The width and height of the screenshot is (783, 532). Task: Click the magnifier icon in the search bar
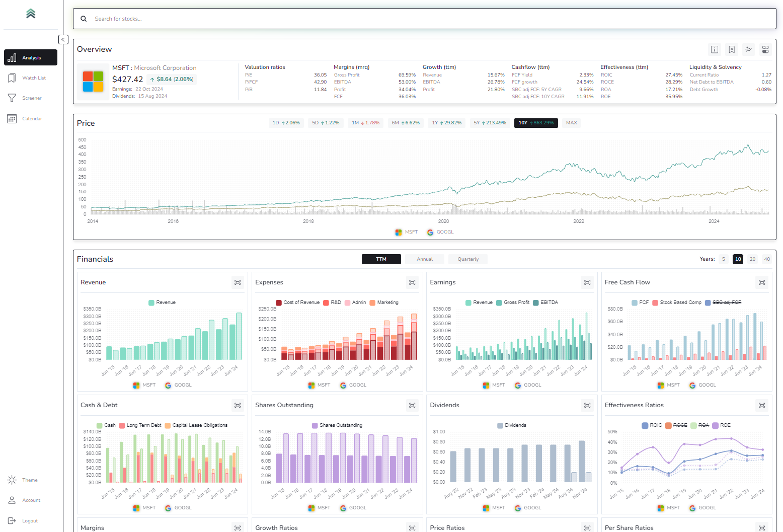[84, 19]
